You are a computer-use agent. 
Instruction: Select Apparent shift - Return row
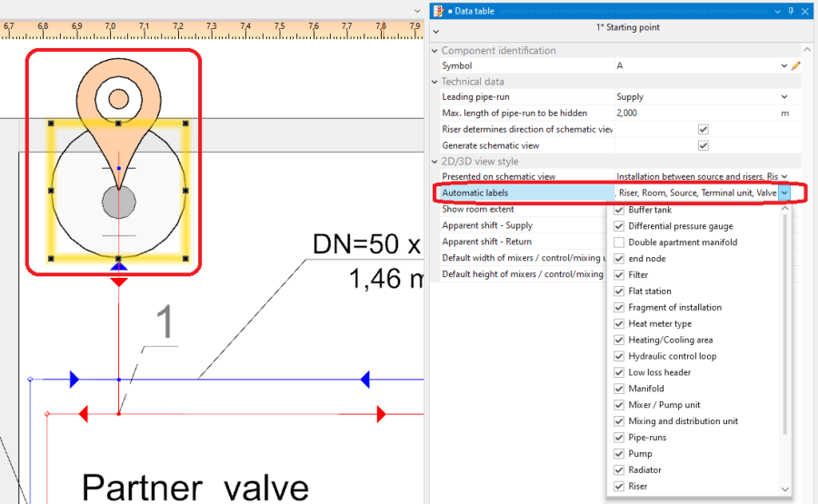(x=524, y=242)
